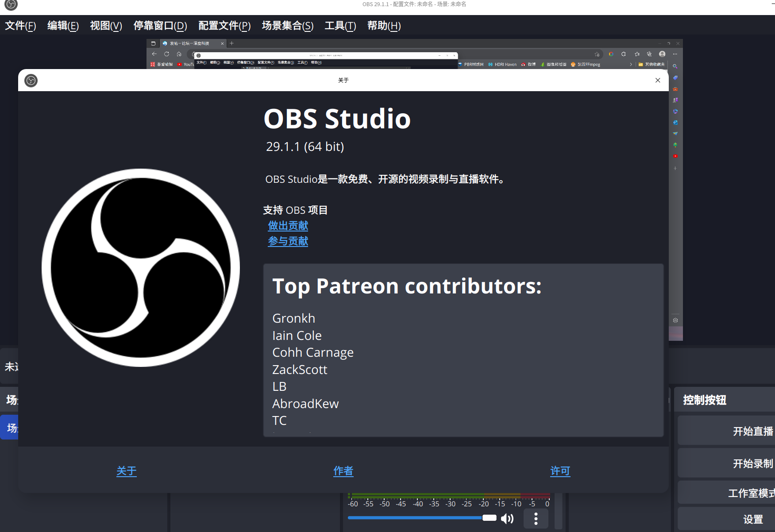775x532 pixels.
Task: Click browser sidebar Outlook icon
Action: pyautogui.click(x=675, y=123)
